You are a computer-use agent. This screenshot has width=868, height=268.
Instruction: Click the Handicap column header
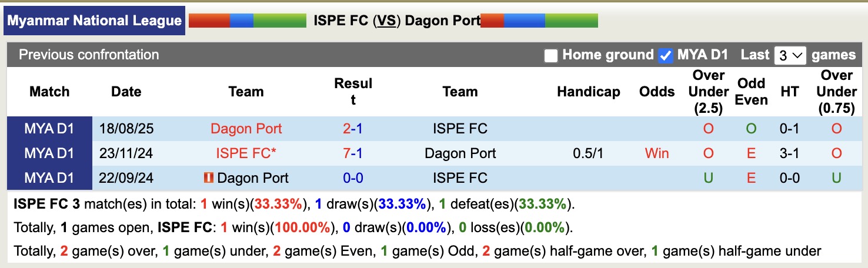[x=588, y=92]
